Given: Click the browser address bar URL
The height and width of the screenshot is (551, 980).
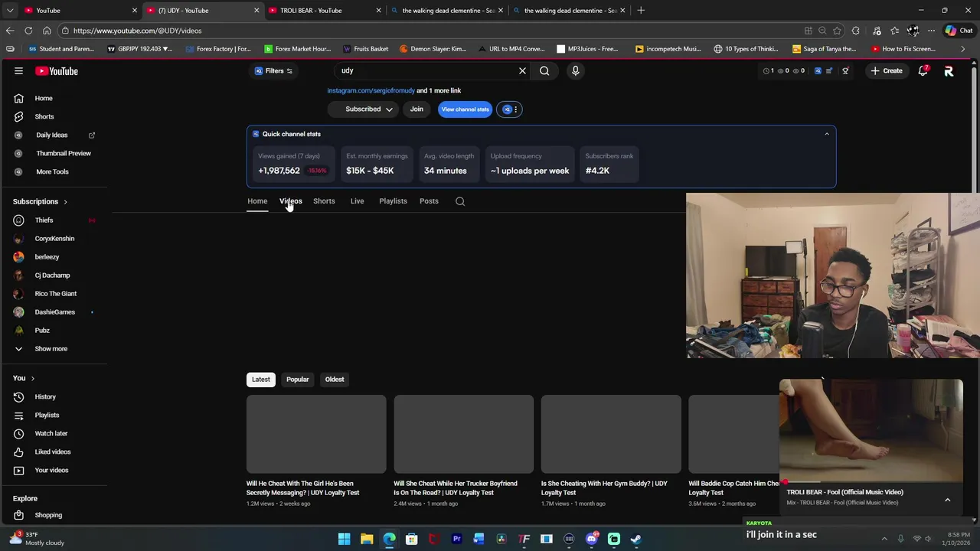Looking at the screenshot, I should tap(138, 31).
